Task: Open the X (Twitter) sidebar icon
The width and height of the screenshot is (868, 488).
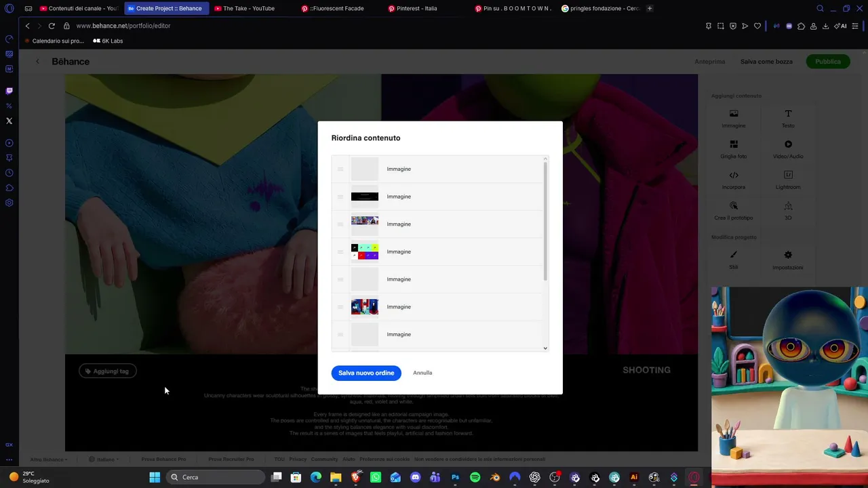Action: tap(9, 121)
